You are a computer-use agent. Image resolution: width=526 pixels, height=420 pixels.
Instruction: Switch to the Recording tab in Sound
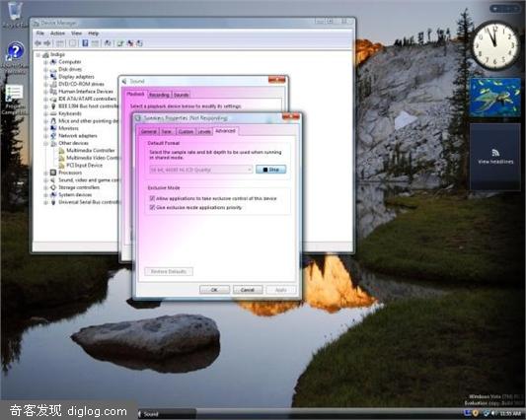[159, 95]
